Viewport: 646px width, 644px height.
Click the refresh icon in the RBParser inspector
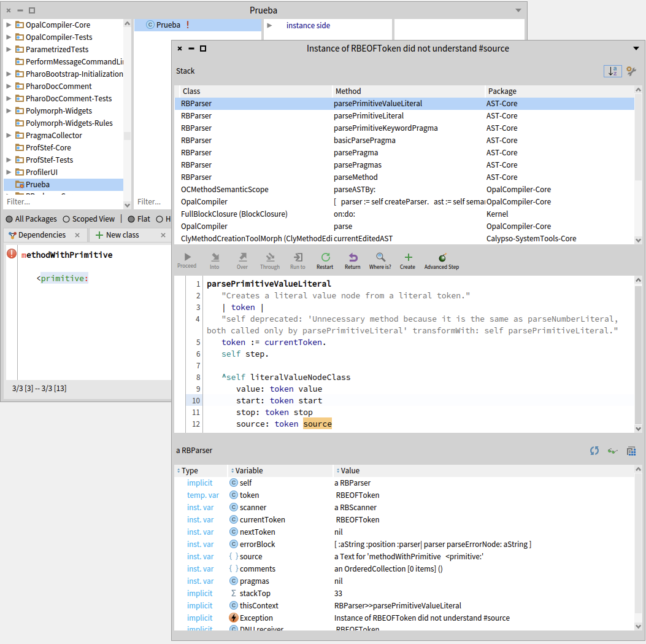(594, 450)
